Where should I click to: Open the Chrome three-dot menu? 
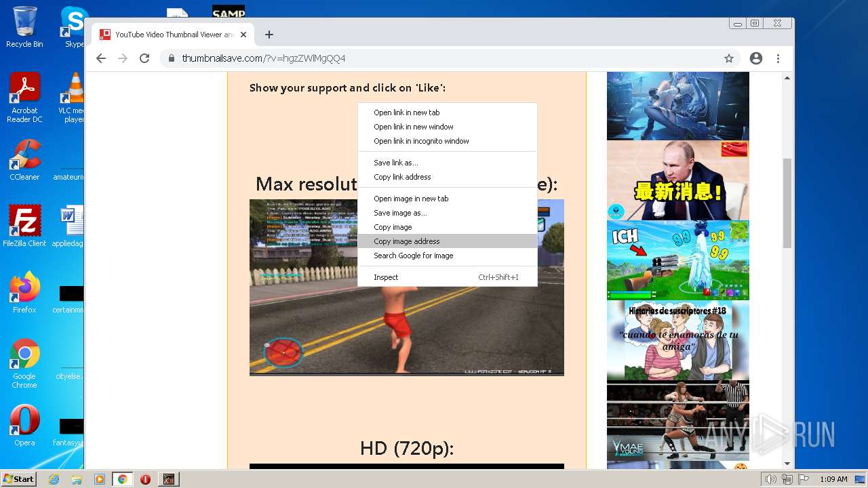coord(778,58)
